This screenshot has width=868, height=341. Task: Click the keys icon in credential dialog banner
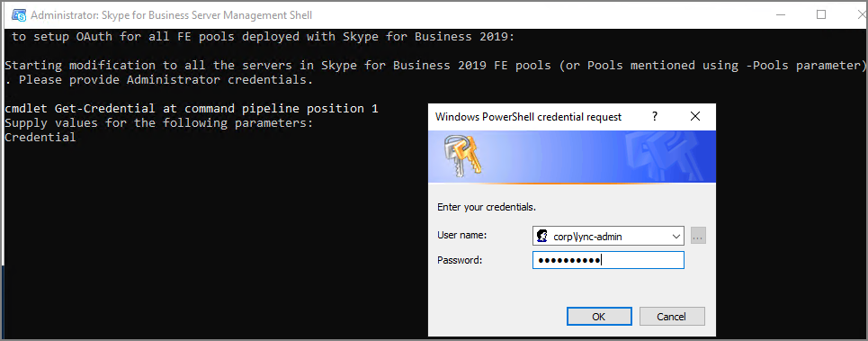pos(462,156)
